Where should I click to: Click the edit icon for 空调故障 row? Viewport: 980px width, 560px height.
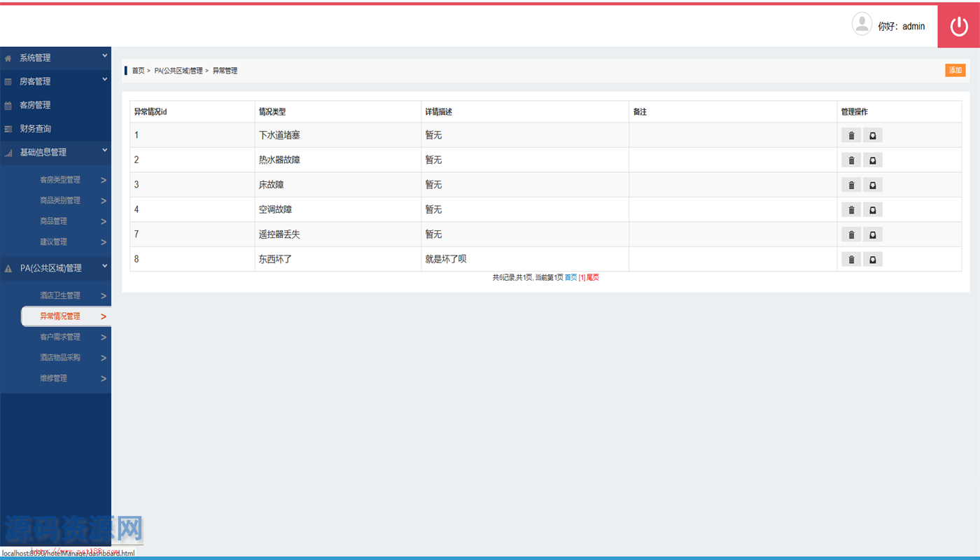pos(872,210)
